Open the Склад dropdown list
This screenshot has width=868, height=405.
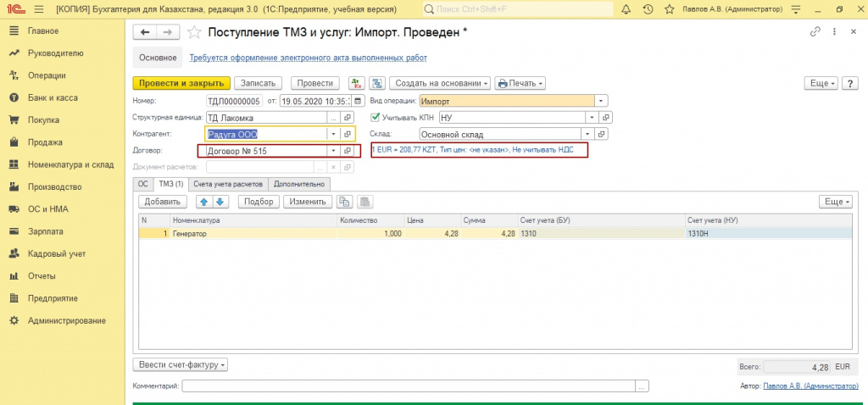coord(587,134)
